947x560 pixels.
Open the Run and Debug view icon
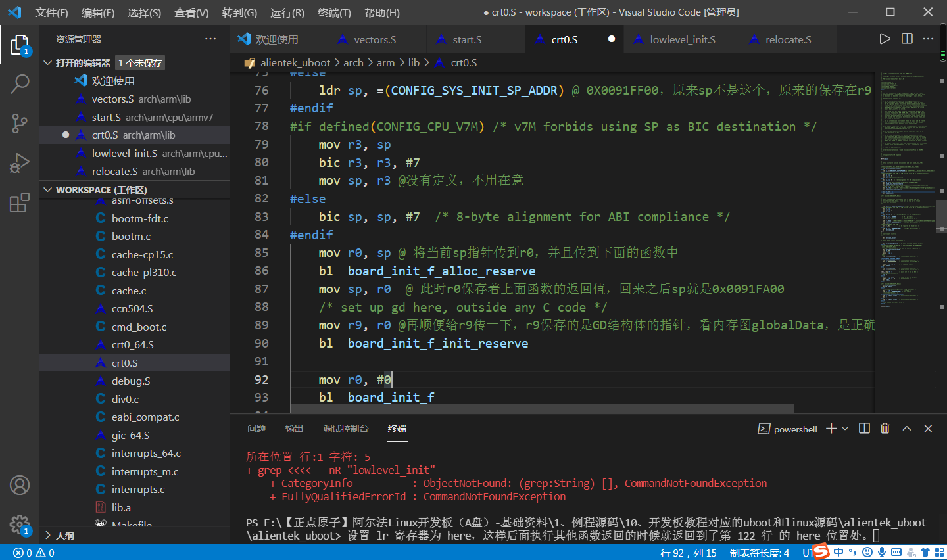(x=20, y=162)
